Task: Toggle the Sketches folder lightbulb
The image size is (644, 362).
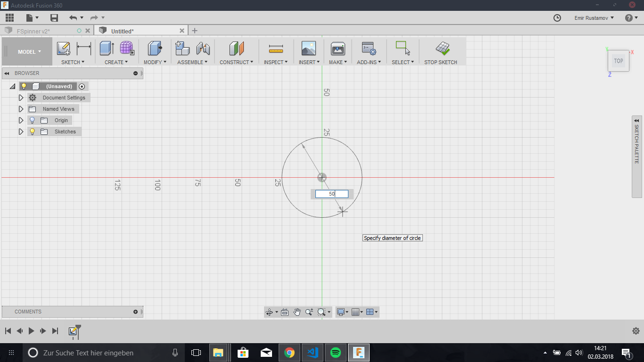Action: [32, 132]
